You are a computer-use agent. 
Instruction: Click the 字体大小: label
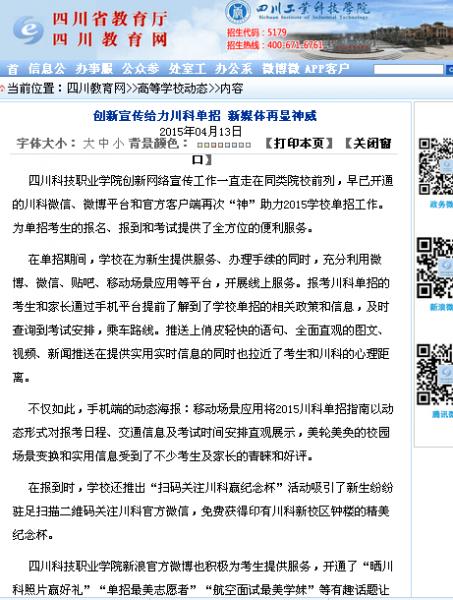[46, 143]
